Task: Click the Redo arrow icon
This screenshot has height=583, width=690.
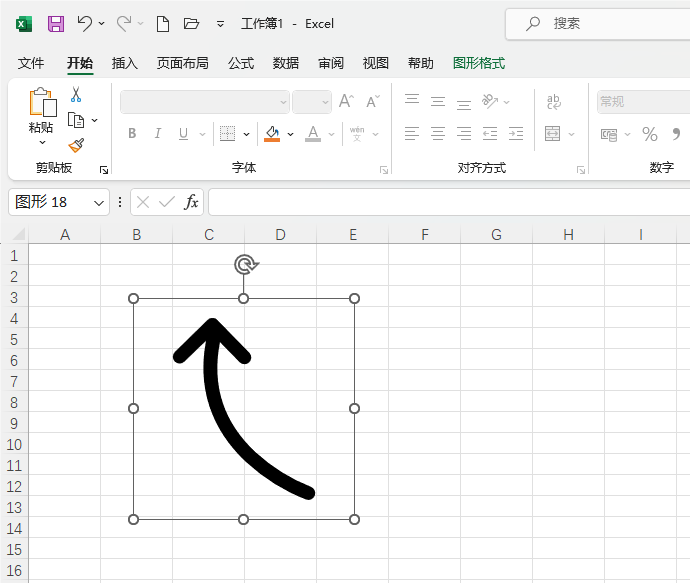Action: coord(124,23)
